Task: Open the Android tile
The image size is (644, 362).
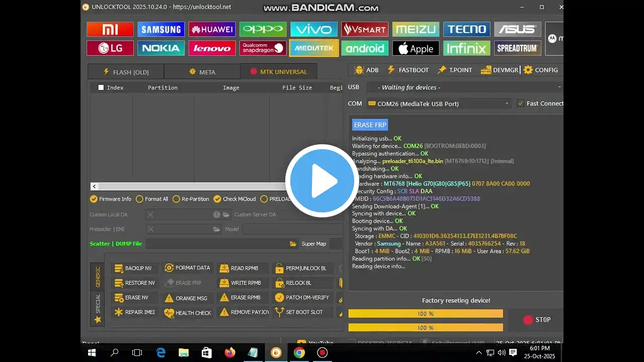Action: [365, 48]
